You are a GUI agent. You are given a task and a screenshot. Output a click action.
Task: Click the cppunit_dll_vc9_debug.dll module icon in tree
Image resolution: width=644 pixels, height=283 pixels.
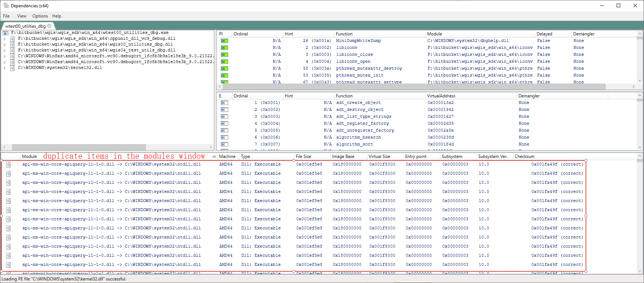pos(12,39)
